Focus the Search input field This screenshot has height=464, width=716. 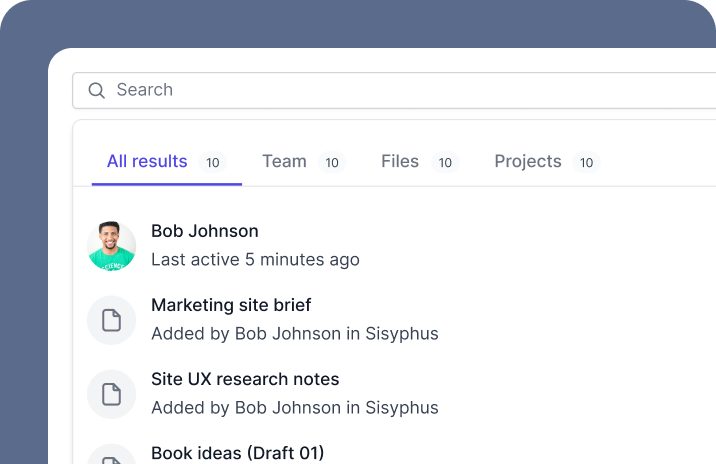394,90
